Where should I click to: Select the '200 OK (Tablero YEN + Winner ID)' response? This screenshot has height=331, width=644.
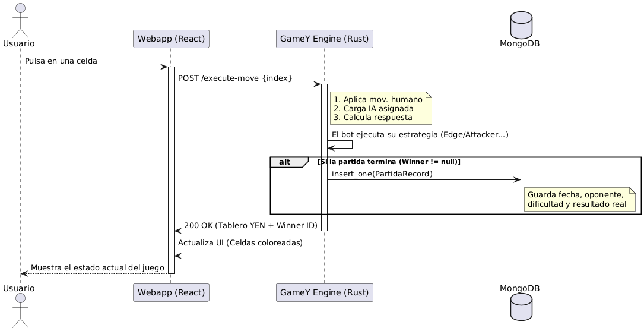tap(250, 225)
